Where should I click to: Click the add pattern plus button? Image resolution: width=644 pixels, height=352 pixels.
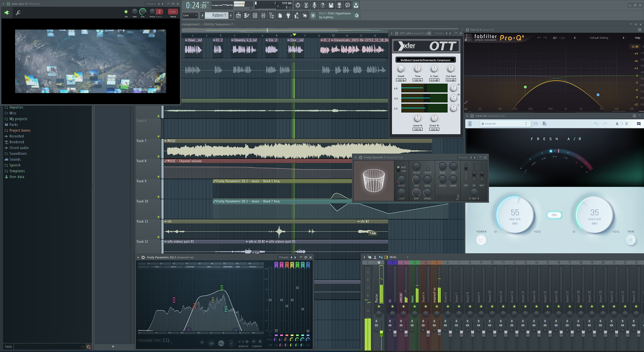pyautogui.click(x=231, y=15)
